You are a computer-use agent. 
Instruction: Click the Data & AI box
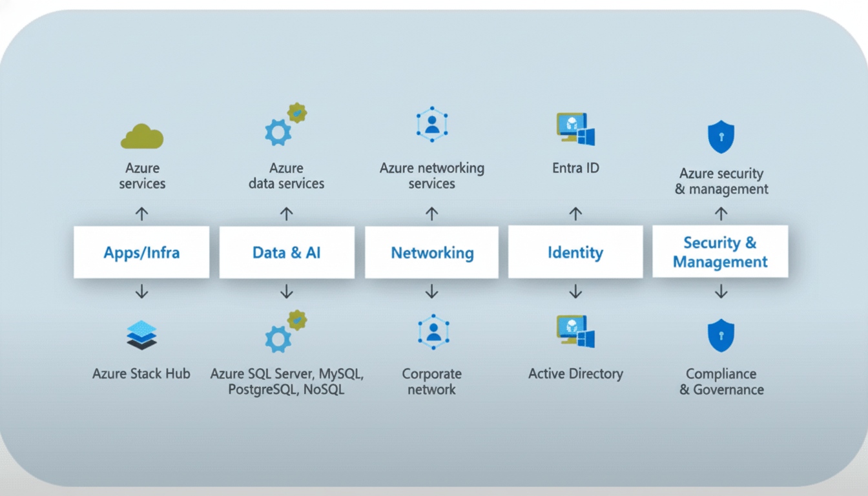287,253
